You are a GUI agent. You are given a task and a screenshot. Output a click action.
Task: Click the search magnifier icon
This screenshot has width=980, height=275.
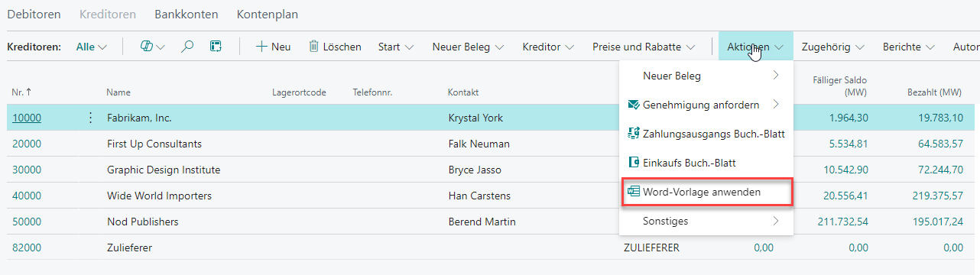point(187,47)
